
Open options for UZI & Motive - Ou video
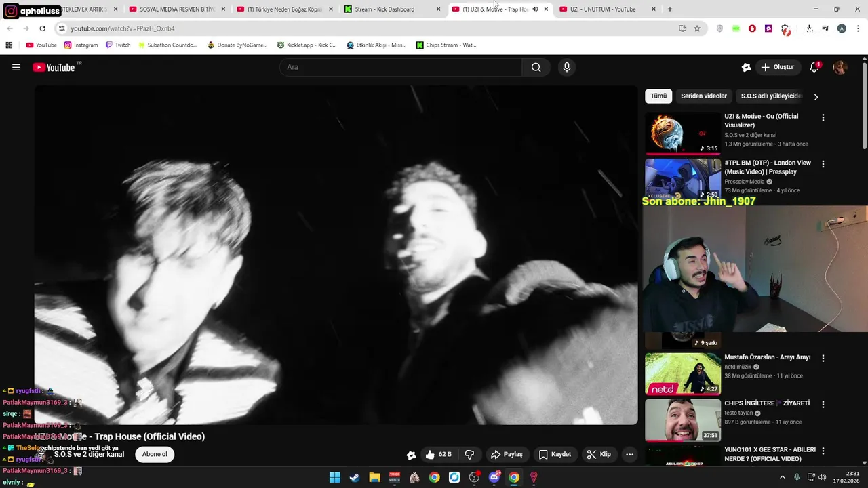(823, 117)
